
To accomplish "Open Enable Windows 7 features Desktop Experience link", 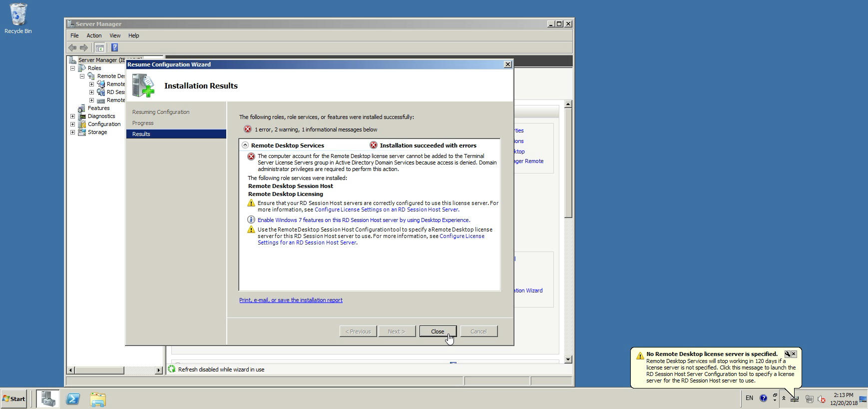I will pos(363,220).
